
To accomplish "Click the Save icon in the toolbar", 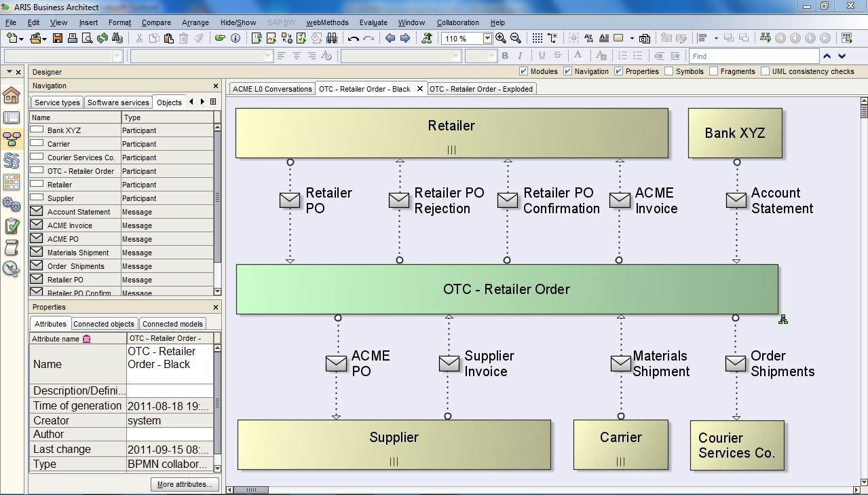I will 58,39.
